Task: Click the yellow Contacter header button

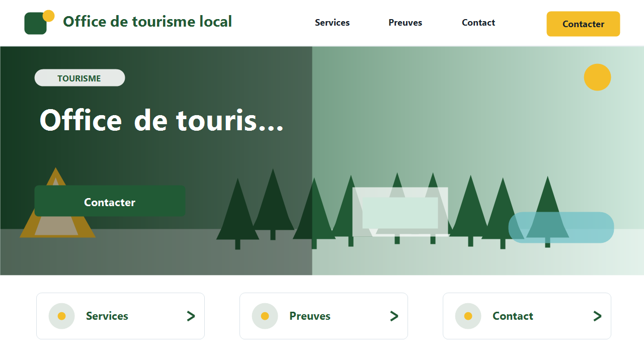Action: [583, 24]
